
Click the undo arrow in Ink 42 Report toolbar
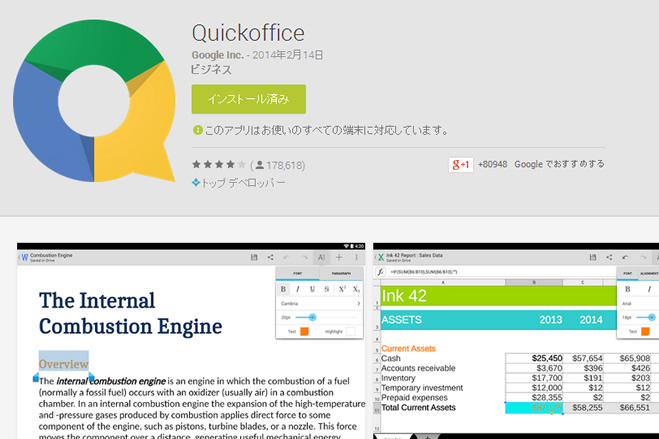625,257
